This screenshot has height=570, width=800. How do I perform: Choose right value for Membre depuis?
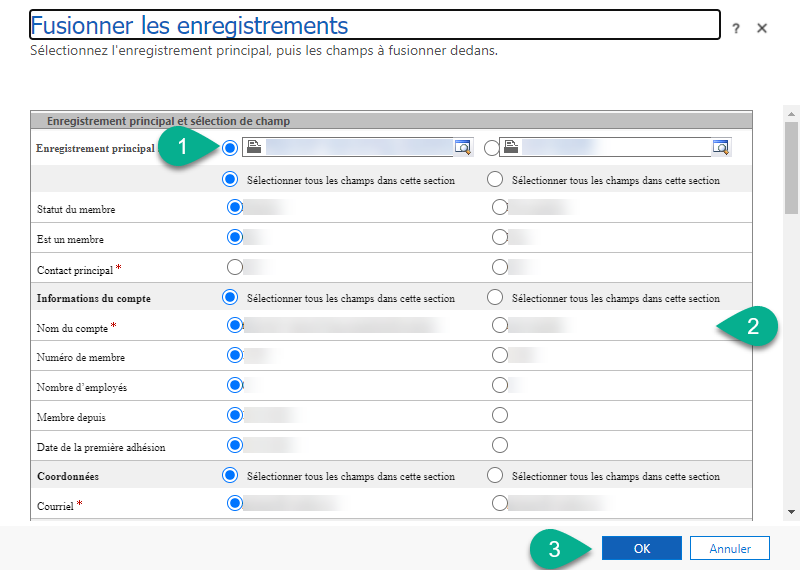500,415
